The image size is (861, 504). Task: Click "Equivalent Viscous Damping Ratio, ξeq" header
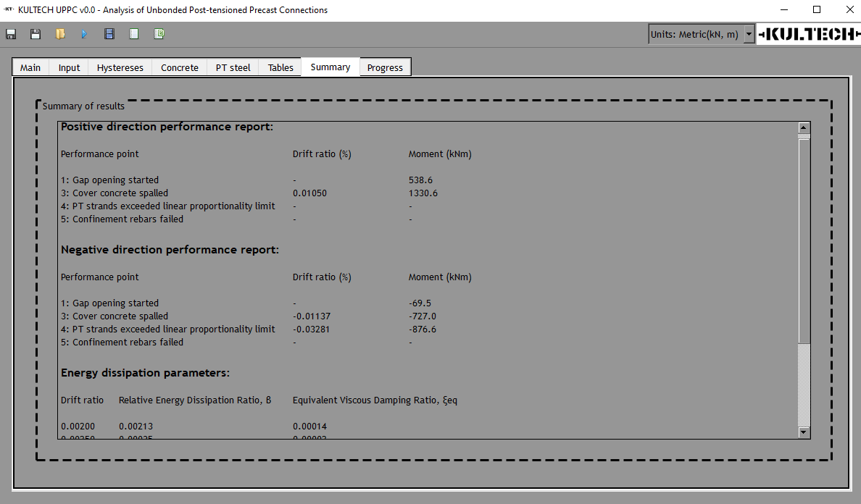tap(375, 400)
